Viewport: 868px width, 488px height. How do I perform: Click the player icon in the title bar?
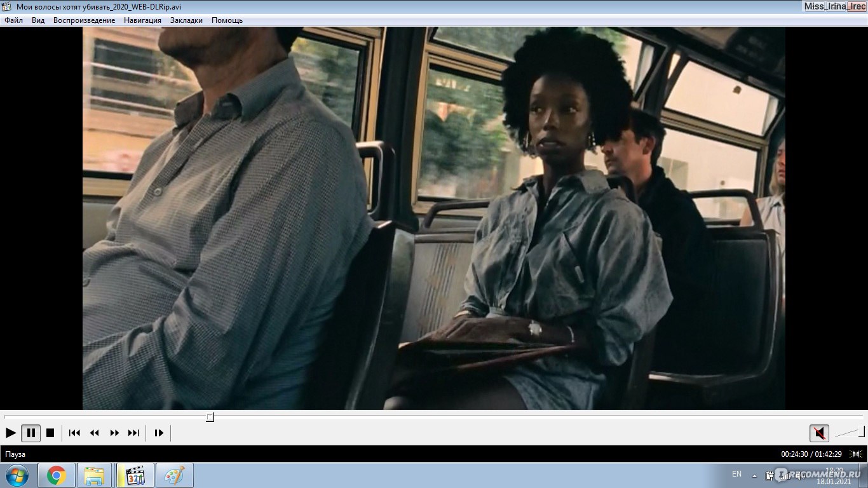(x=7, y=6)
